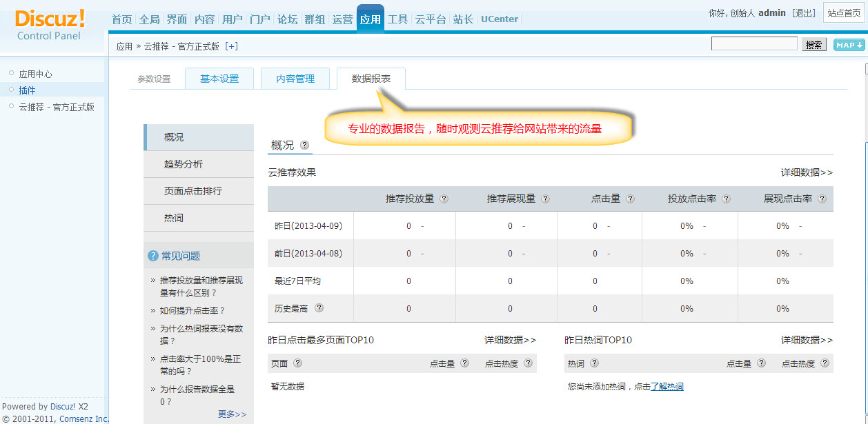868x424 pixels.
Task: Click inside the search input field
Action: 753,43
